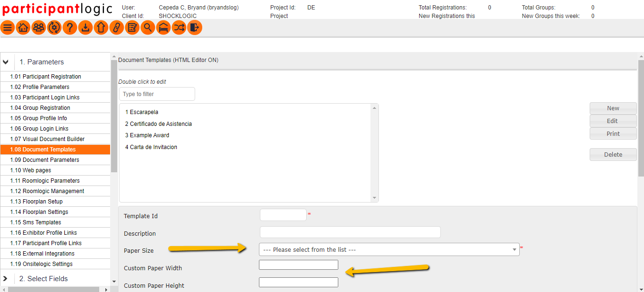Click the participantlogic logo

point(57,9)
